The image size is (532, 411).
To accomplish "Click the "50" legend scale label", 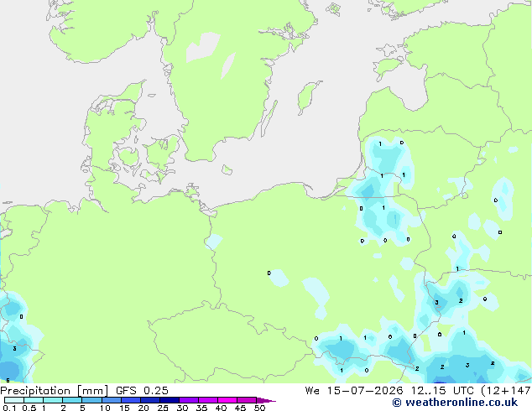I will coord(259,408).
